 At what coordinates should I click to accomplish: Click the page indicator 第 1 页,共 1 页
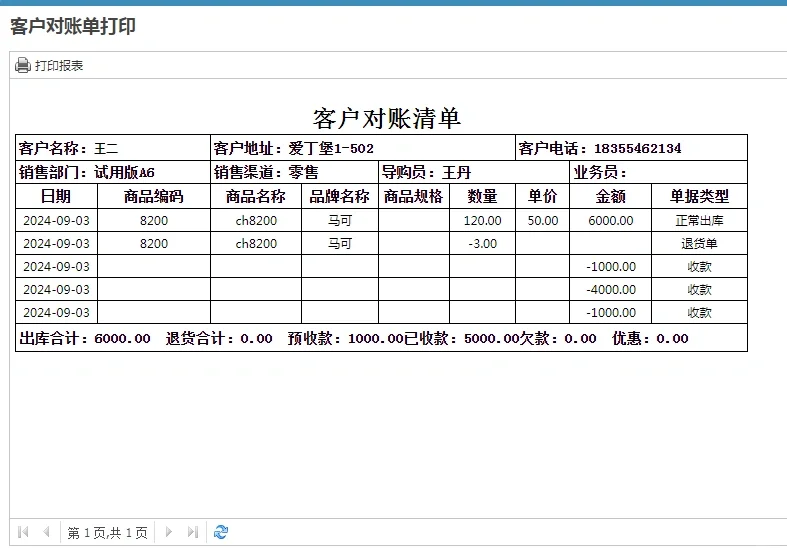107,533
